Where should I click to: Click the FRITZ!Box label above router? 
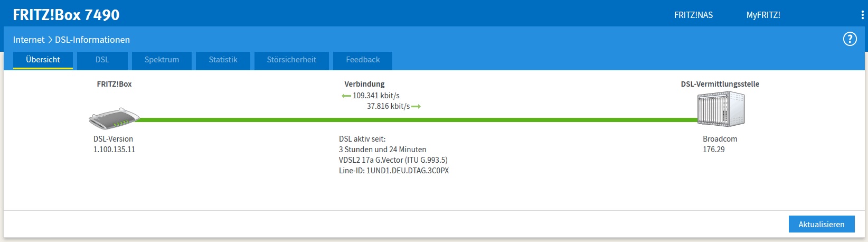click(x=114, y=84)
